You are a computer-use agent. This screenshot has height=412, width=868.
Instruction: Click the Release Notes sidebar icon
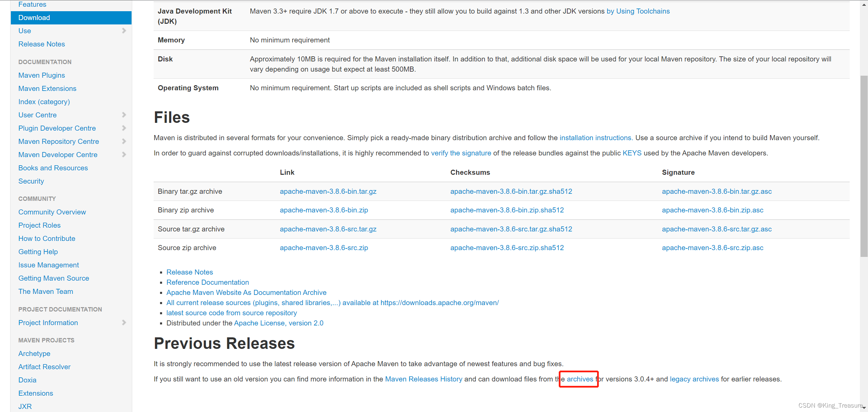(41, 43)
